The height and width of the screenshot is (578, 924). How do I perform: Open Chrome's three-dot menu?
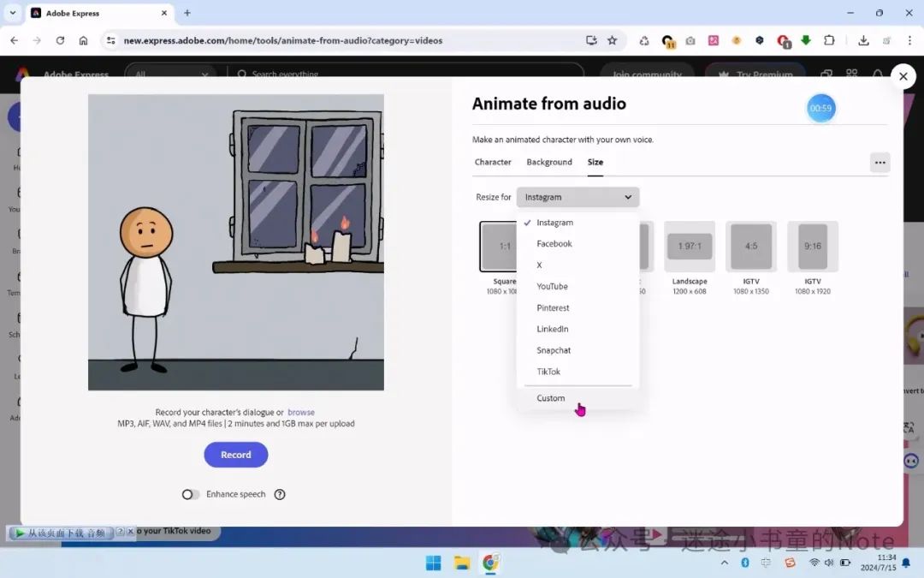[909, 40]
